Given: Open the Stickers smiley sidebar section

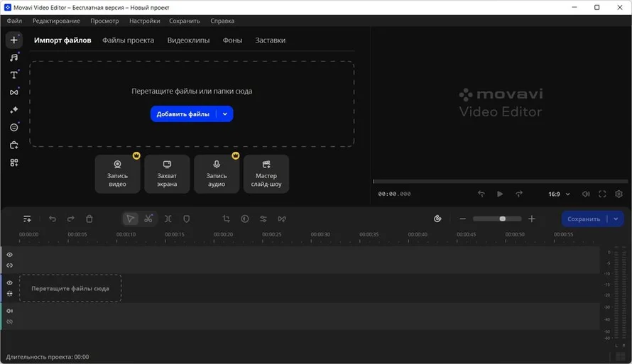Looking at the screenshot, I should pyautogui.click(x=13, y=127).
